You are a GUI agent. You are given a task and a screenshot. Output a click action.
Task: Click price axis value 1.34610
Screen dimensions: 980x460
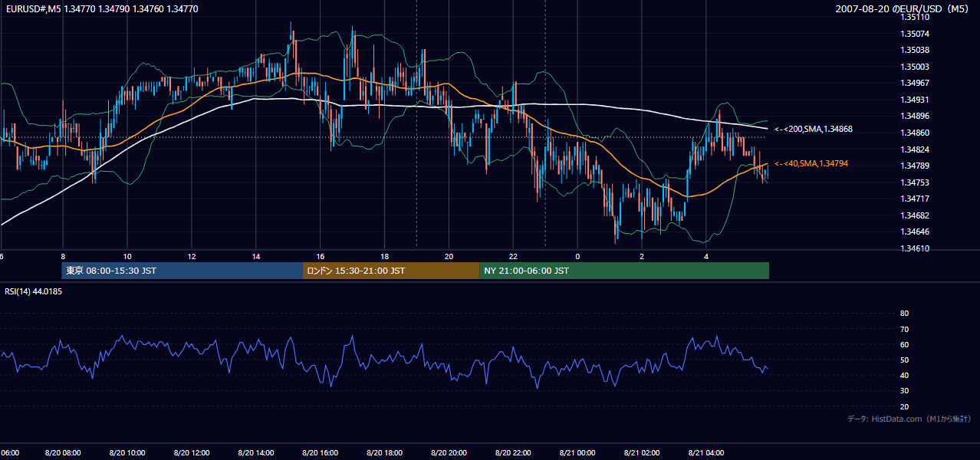click(915, 248)
